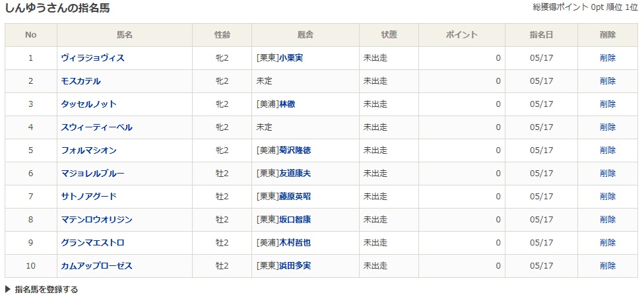Open trainer 小栗実 link
The width and height of the screenshot is (644, 295).
point(291,58)
